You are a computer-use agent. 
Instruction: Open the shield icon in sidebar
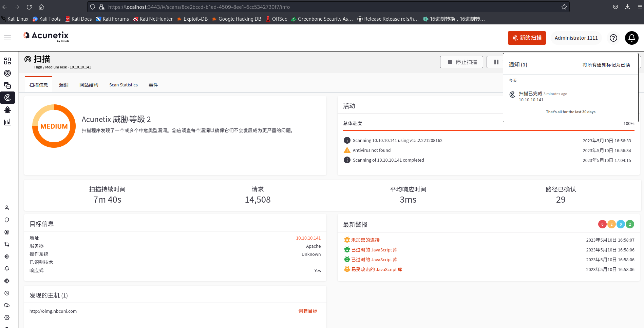coord(7,220)
